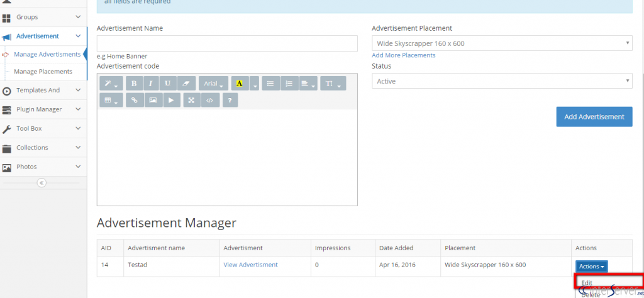
Task: Click the Groups grid icon in sidebar
Action: pos(6,18)
